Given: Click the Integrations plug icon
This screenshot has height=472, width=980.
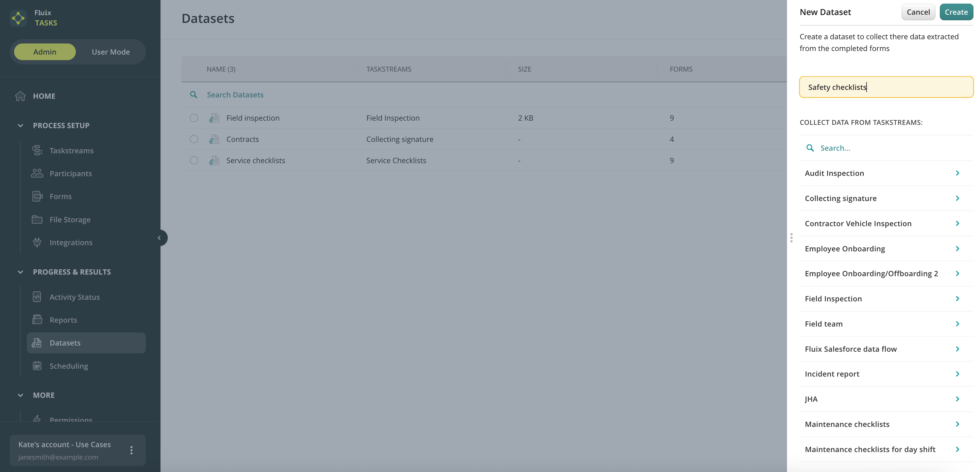Looking at the screenshot, I should (37, 242).
